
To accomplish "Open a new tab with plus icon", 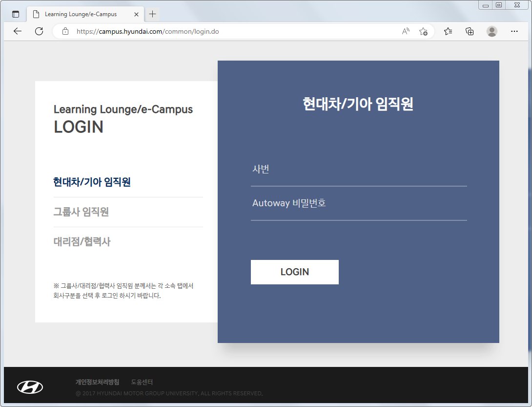I will pos(153,14).
